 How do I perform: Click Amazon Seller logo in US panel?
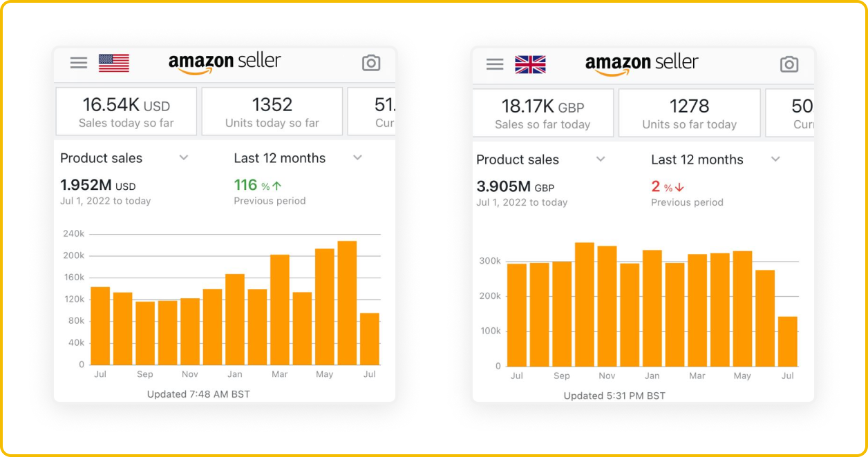click(x=225, y=62)
